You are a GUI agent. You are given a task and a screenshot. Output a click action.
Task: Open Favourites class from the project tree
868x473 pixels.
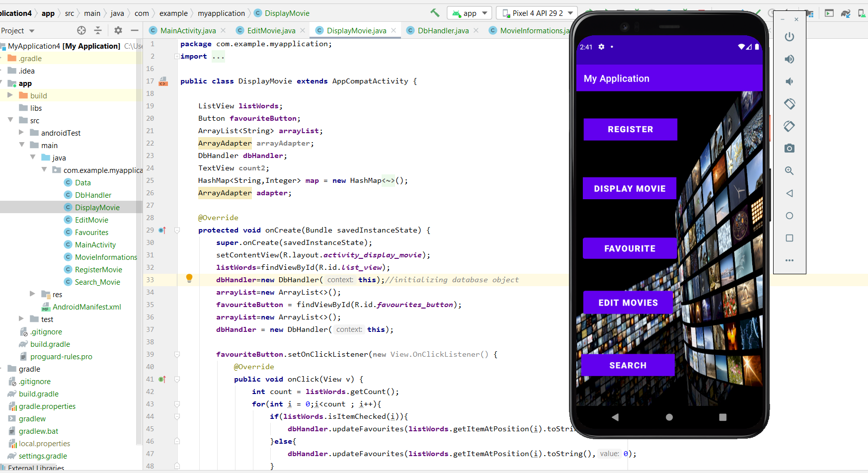92,232
